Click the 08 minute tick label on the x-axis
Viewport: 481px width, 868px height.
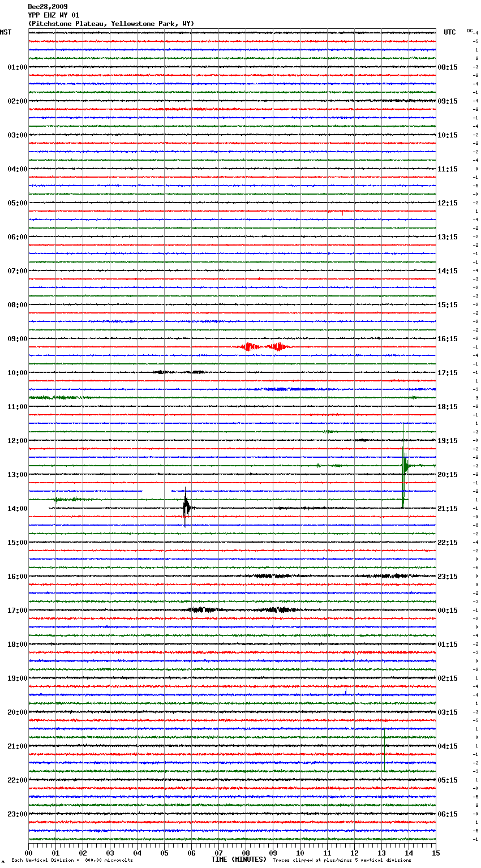click(246, 853)
